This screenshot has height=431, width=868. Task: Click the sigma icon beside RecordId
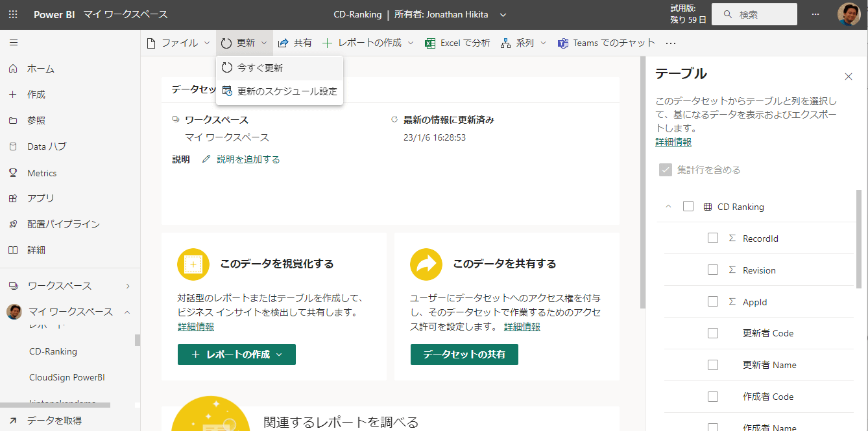732,239
